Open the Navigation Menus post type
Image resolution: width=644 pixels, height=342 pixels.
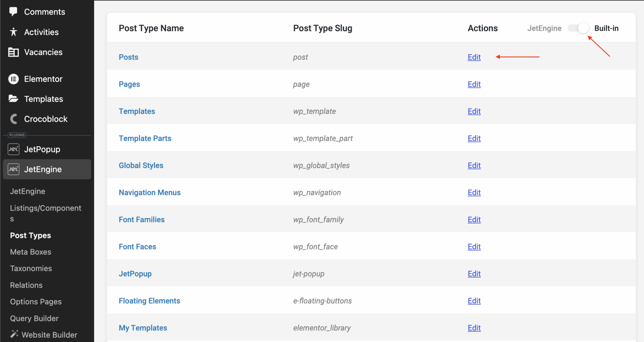pos(149,192)
